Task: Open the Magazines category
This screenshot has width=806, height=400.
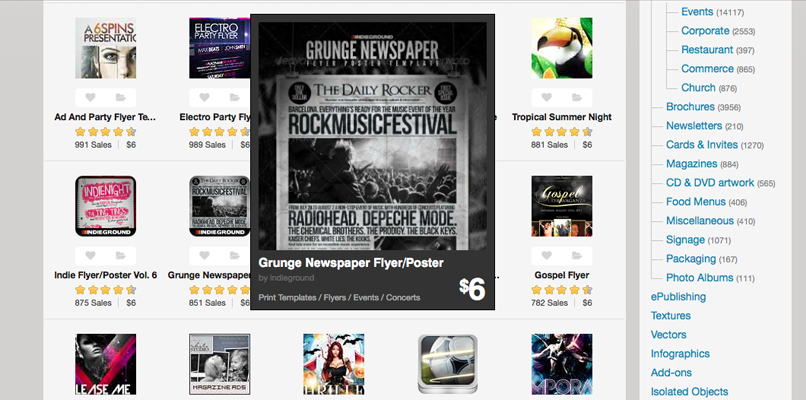Action: pyautogui.click(x=691, y=164)
